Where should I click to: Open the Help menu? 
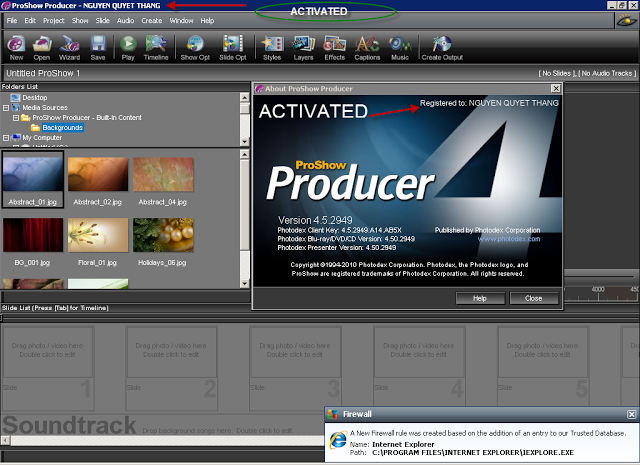207,20
